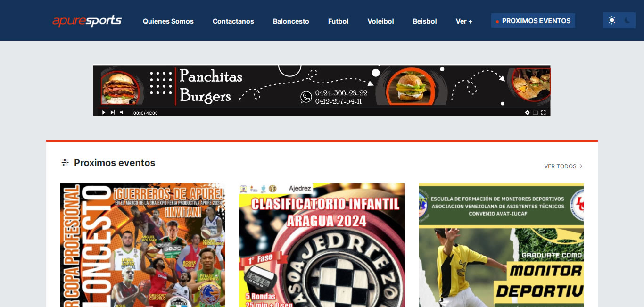Click the 00:10 / 40:00 time display
The width and height of the screenshot is (644, 307).
tap(145, 113)
